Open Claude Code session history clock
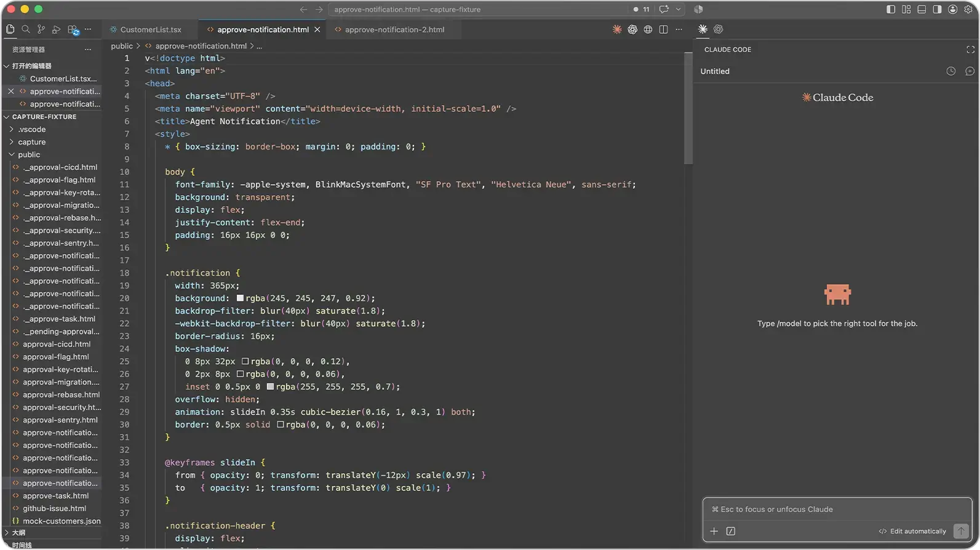Image resolution: width=980 pixels, height=550 pixels. [951, 71]
